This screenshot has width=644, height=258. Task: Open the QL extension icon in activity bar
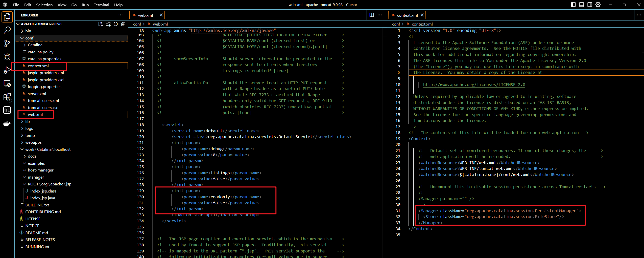(7, 110)
